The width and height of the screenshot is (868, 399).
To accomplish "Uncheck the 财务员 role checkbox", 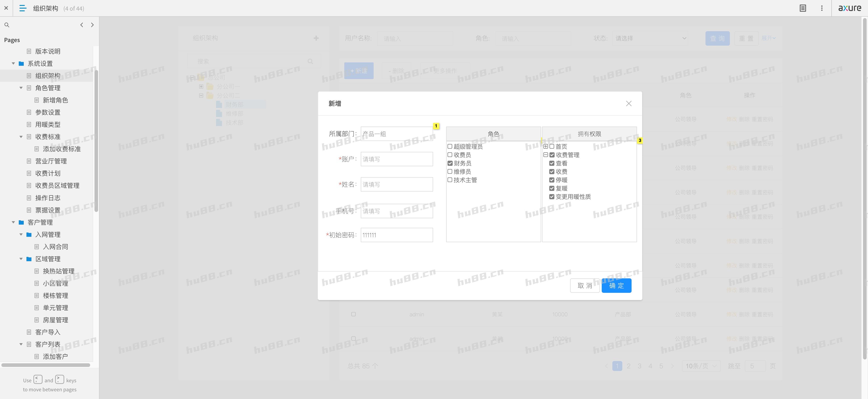I will (x=450, y=163).
